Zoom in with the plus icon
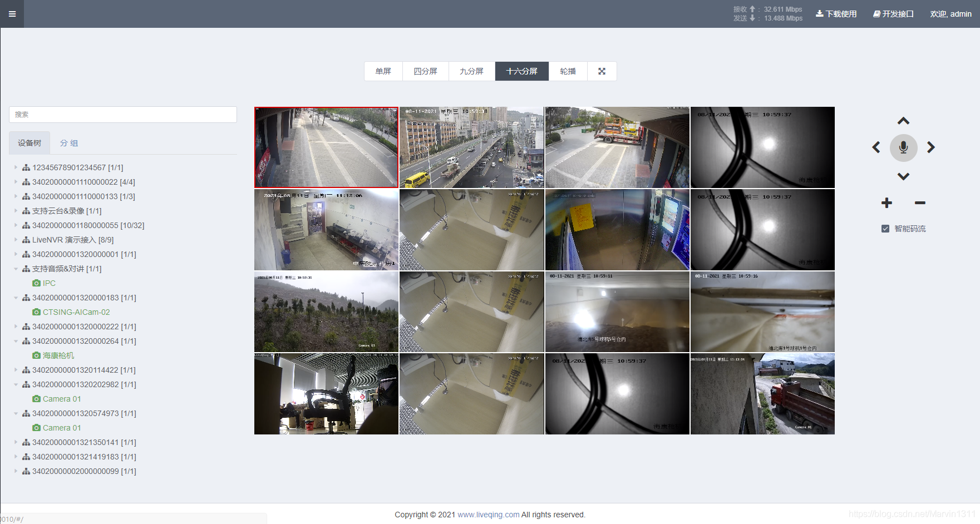Image resolution: width=980 pixels, height=524 pixels. [x=887, y=203]
